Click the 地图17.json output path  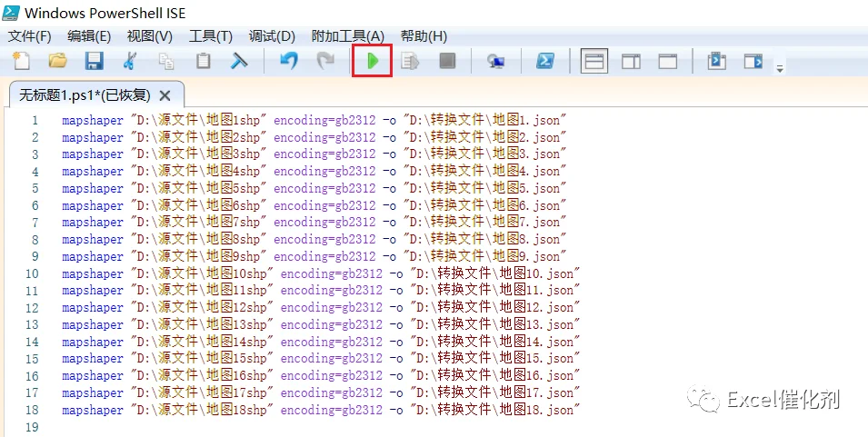pyautogui.click(x=494, y=392)
